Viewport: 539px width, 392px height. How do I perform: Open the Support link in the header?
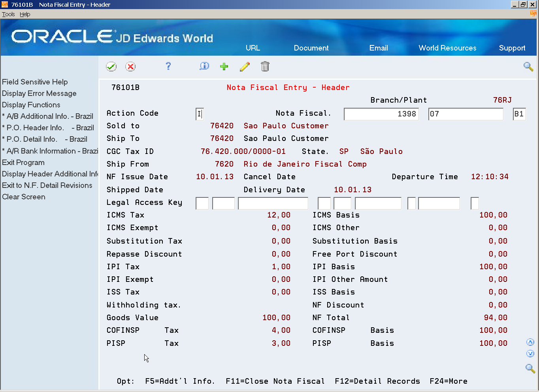click(x=512, y=48)
